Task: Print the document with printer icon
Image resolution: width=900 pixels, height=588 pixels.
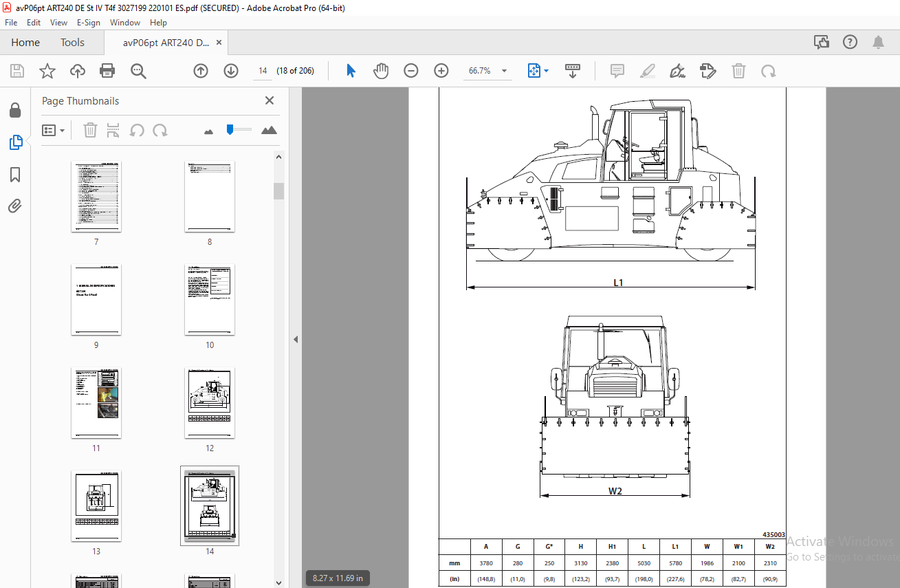Action: [107, 71]
